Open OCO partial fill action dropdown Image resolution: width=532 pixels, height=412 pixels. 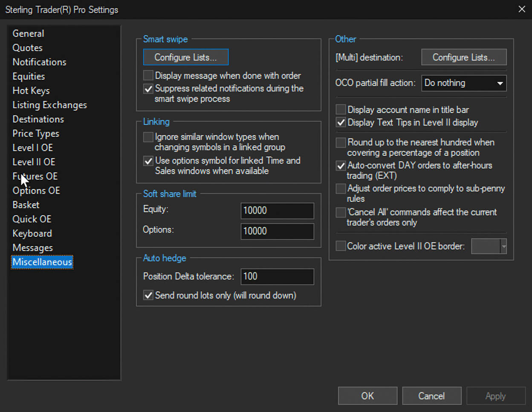464,83
